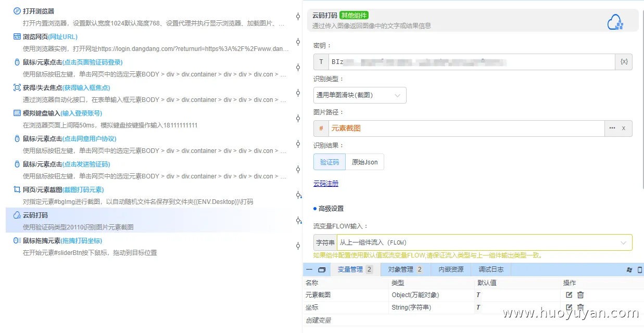
Task: Click the mobile phone icon in bottom panel bar
Action: (640, 270)
